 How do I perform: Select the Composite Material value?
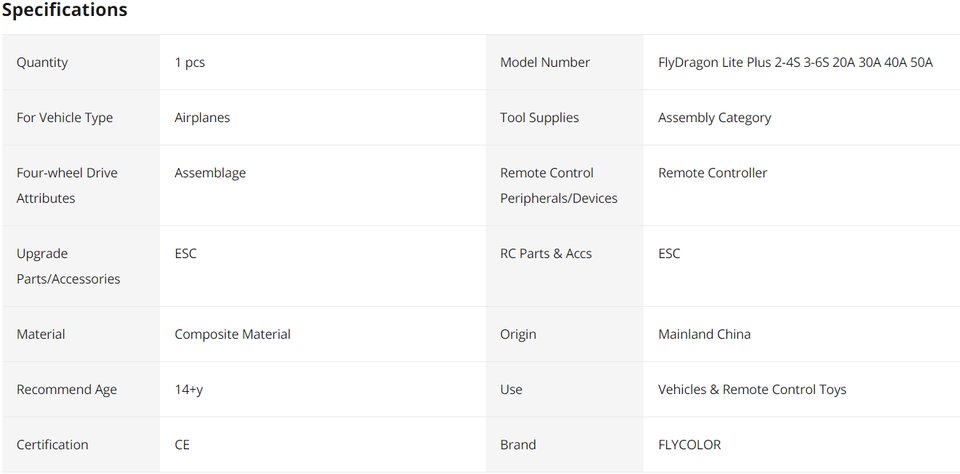[232, 334]
